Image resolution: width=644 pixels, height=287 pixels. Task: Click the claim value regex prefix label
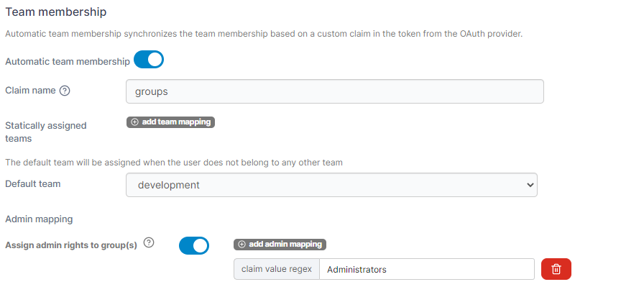[277, 269]
